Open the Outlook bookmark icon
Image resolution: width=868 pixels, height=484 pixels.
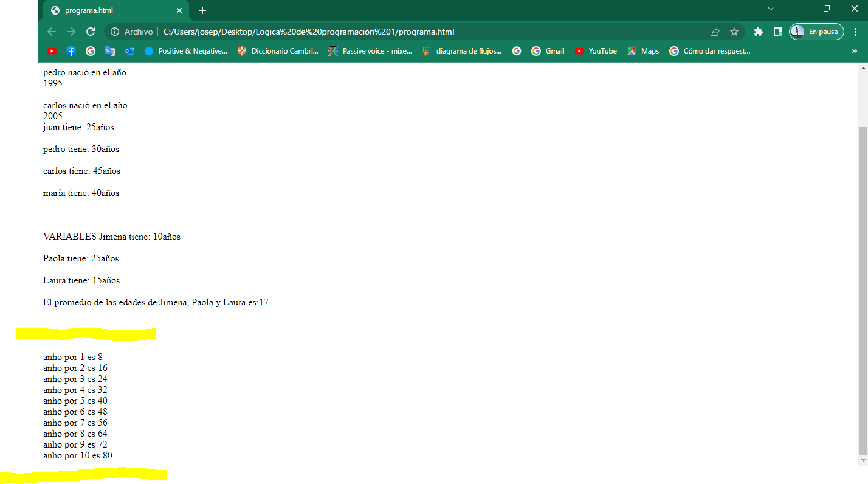129,51
